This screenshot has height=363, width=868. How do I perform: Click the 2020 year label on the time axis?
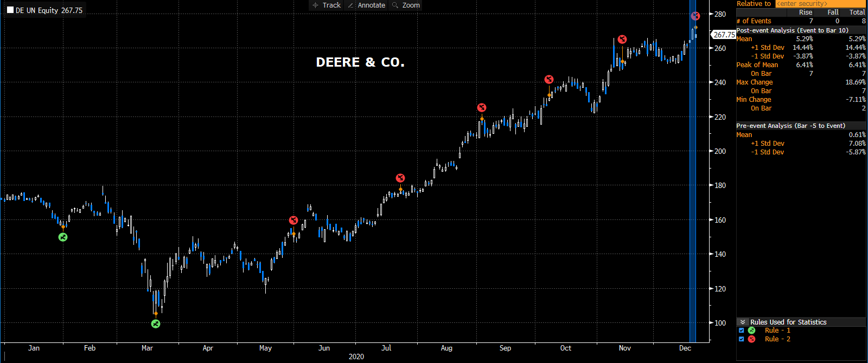coord(356,356)
